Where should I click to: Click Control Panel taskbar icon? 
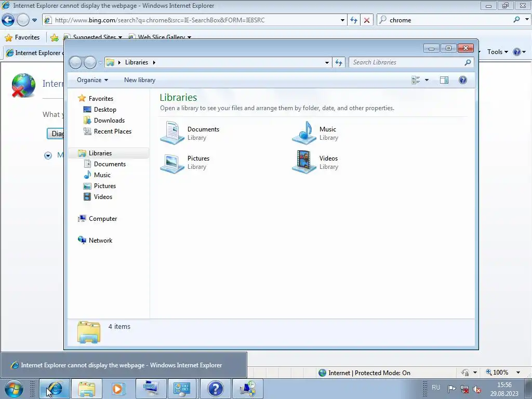(182, 389)
